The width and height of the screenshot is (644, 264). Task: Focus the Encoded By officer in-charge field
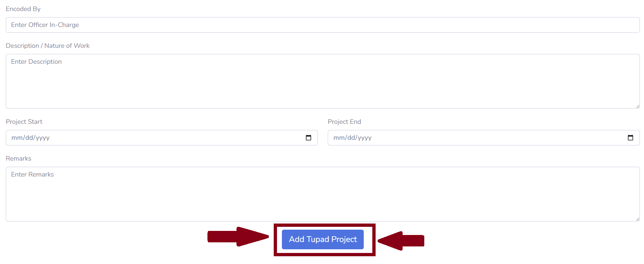pyautogui.click(x=323, y=25)
